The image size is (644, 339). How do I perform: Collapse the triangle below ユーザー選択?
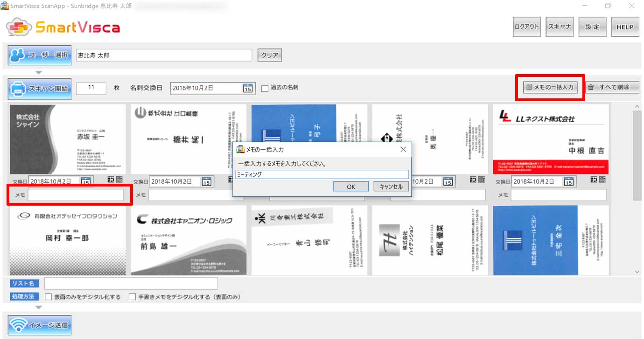point(39,72)
